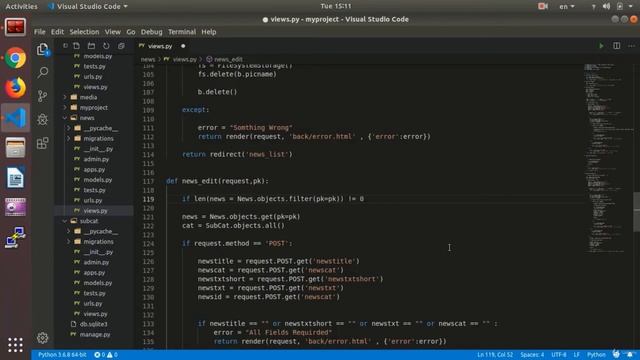The width and height of the screenshot is (640, 360).
Task: Open the Manage gear at activity bar bottom
Action: point(42,338)
